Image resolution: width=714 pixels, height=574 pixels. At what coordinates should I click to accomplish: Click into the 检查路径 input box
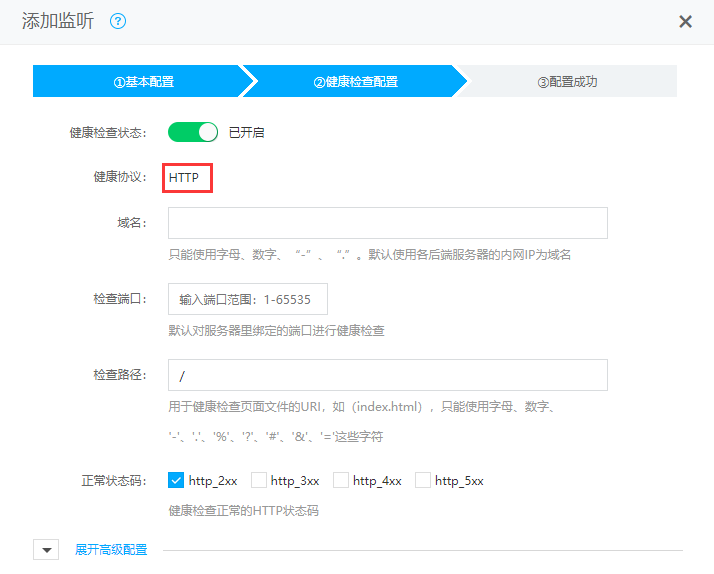[x=387, y=375]
